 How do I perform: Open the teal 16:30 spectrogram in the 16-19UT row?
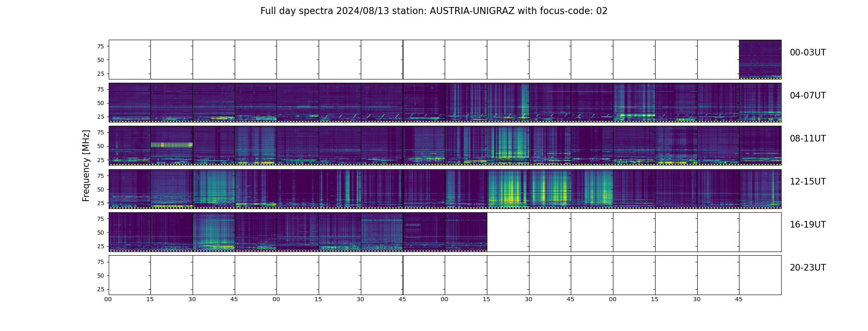coord(214,232)
